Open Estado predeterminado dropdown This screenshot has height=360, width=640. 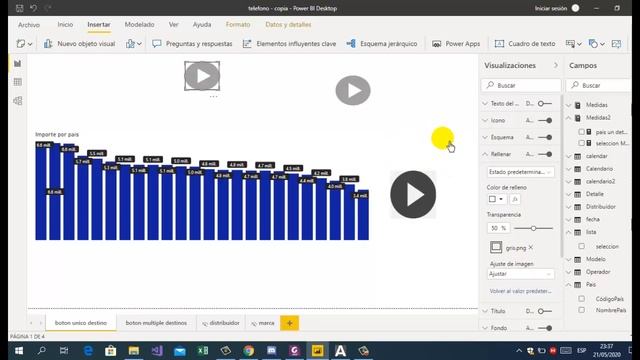pos(520,172)
